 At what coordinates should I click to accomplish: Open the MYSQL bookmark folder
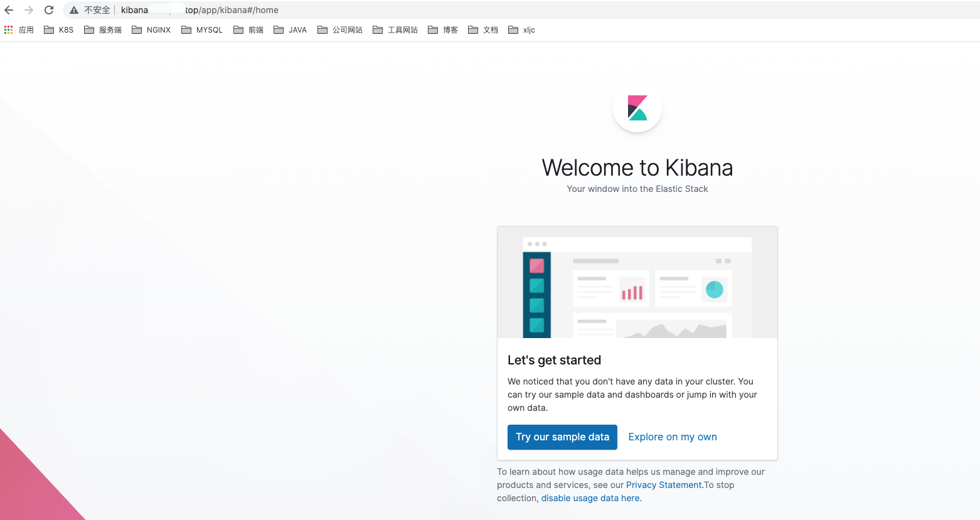(x=202, y=30)
